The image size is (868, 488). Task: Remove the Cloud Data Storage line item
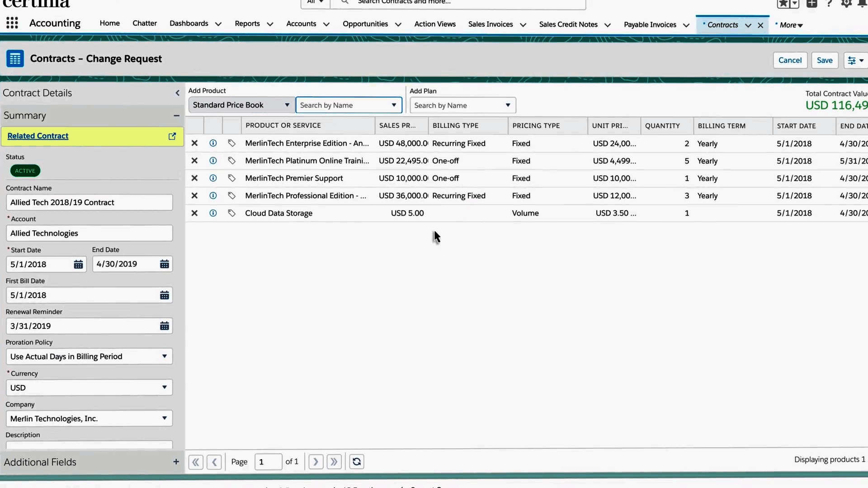click(x=194, y=213)
